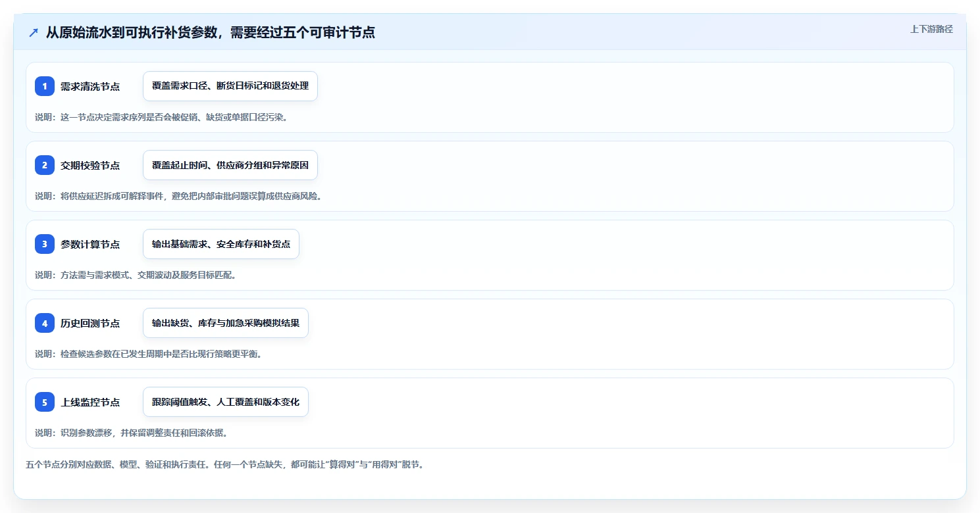
Task: Select the 覆盖需求口径、断货日标记和退货处理 chip
Action: coord(230,86)
